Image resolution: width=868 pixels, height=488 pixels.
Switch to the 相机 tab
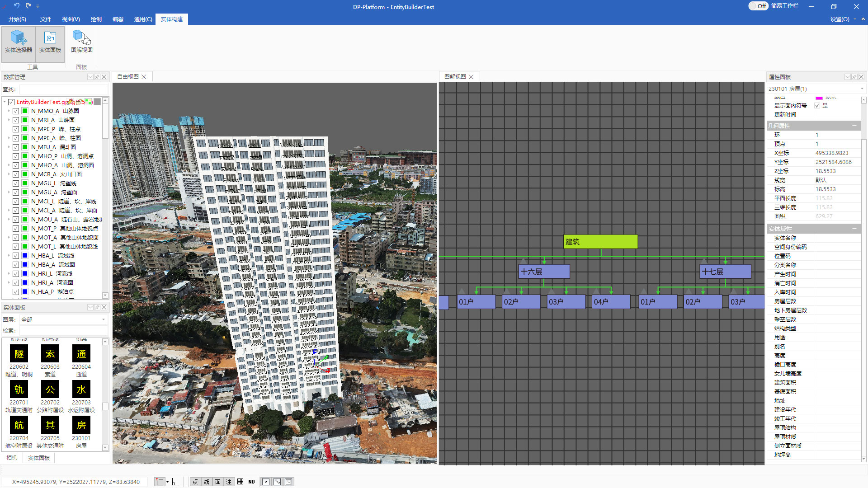click(x=12, y=458)
